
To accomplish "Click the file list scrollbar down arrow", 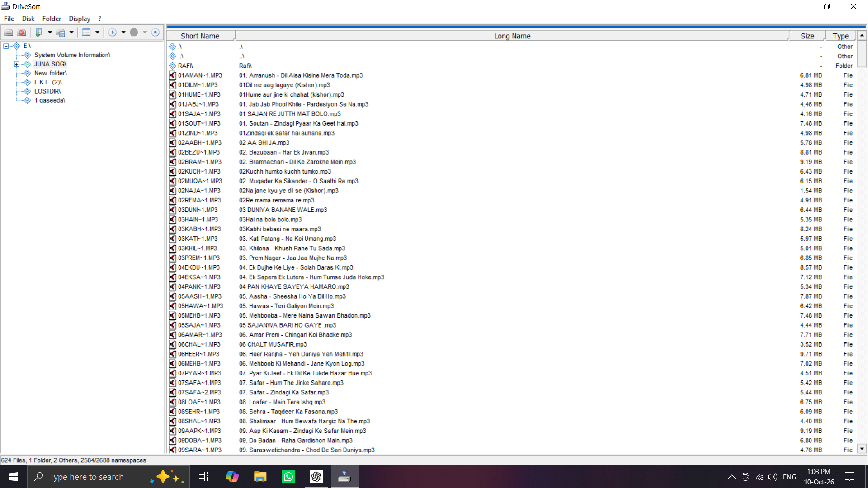I will click(862, 449).
